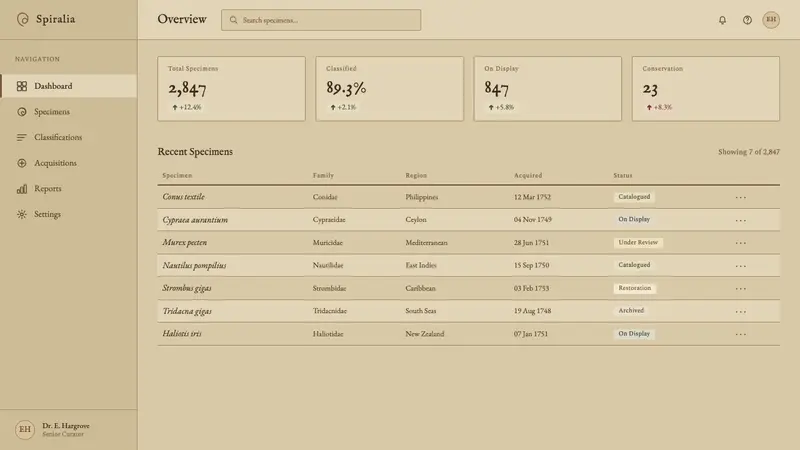This screenshot has height=450, width=800.
Task: Open more options for Conus textile row
Action: [x=741, y=197]
